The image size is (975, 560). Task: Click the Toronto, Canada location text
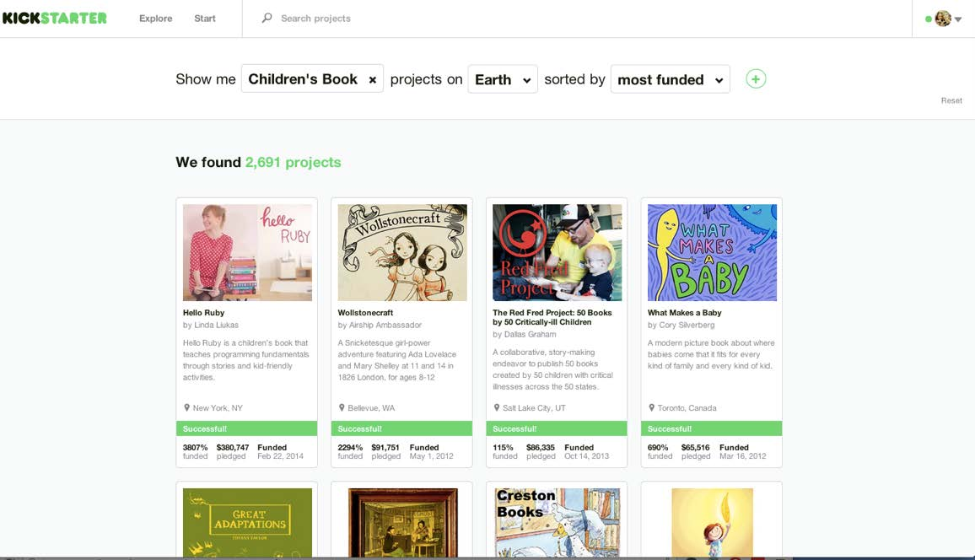coord(687,407)
